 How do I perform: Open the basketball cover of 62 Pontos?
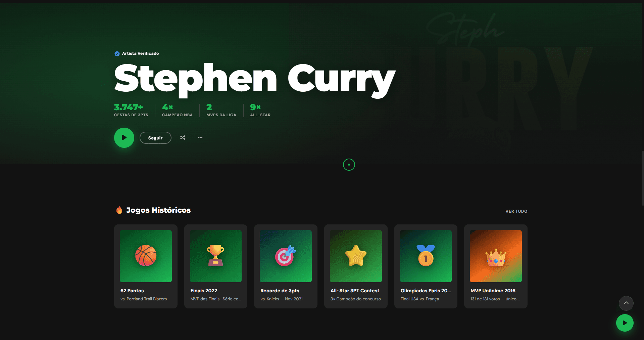point(146,256)
